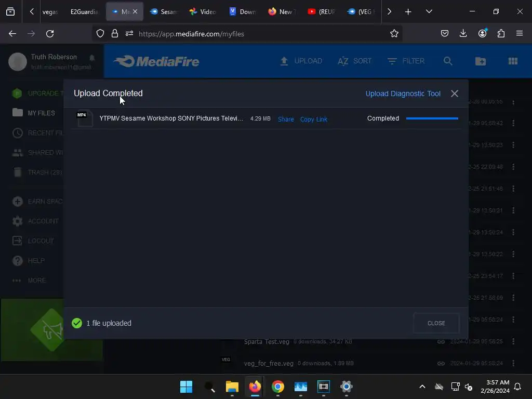
Task: Reload the page with refresh icon
Action: (x=50, y=34)
